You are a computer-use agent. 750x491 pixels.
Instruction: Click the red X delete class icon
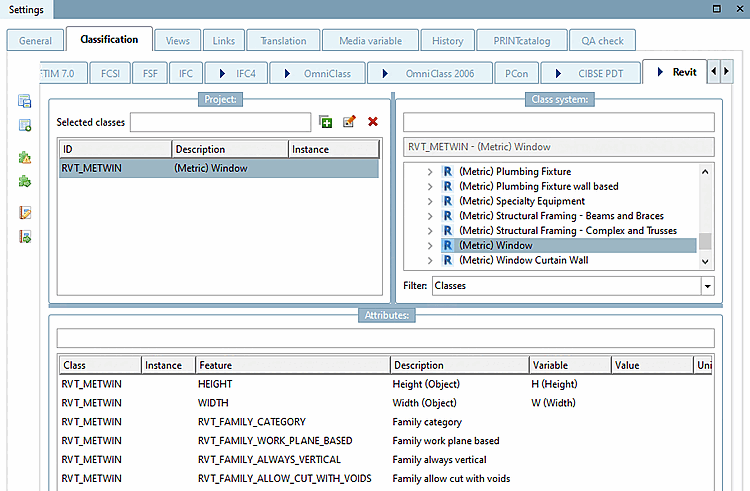373,122
